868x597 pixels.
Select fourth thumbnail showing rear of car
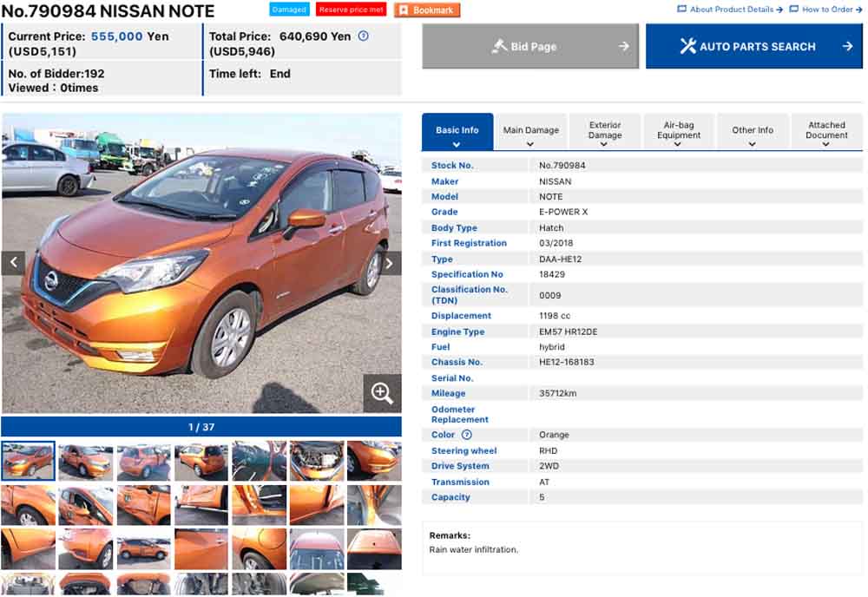click(x=201, y=461)
